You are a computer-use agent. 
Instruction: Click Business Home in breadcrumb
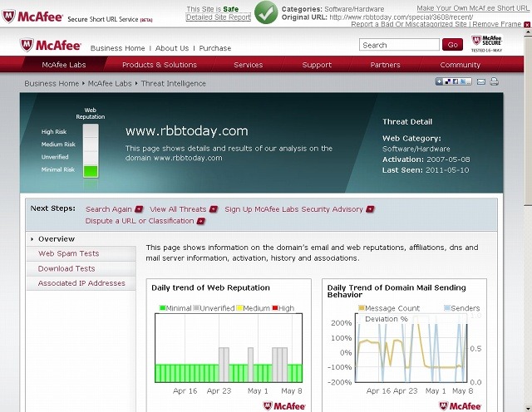pos(52,83)
